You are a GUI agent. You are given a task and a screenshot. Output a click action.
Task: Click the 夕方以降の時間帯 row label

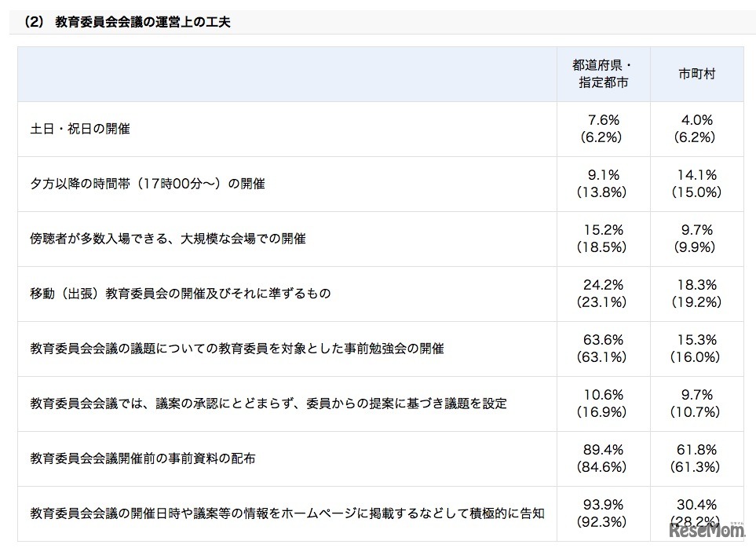coord(148,183)
